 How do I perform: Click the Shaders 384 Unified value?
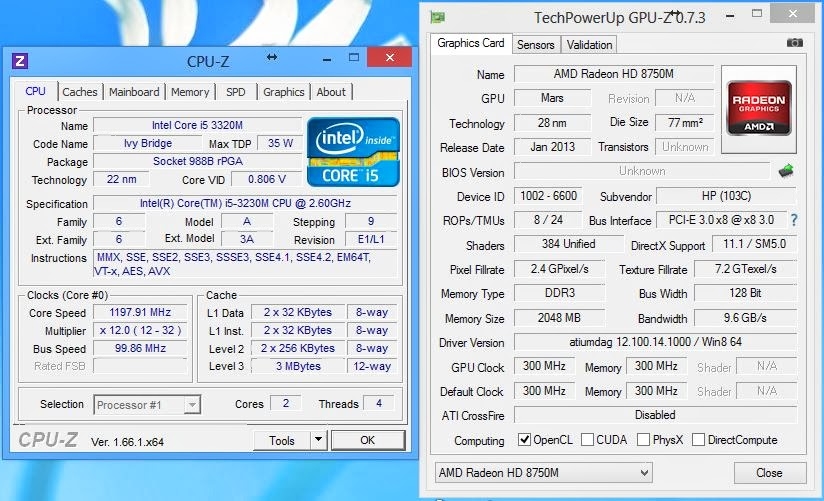coord(568,244)
